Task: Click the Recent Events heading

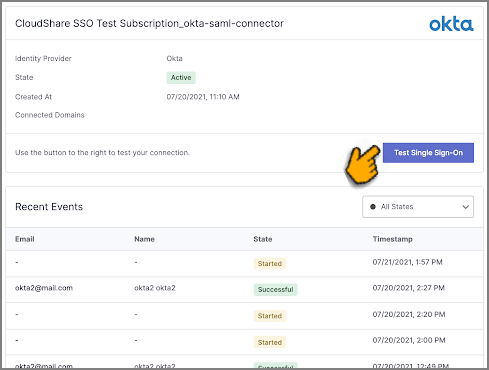Action: pos(49,207)
